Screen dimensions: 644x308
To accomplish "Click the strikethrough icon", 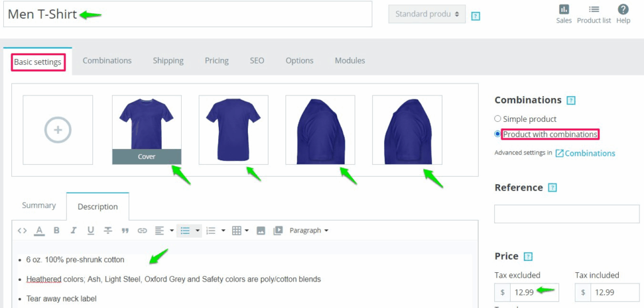I will pos(108,231).
